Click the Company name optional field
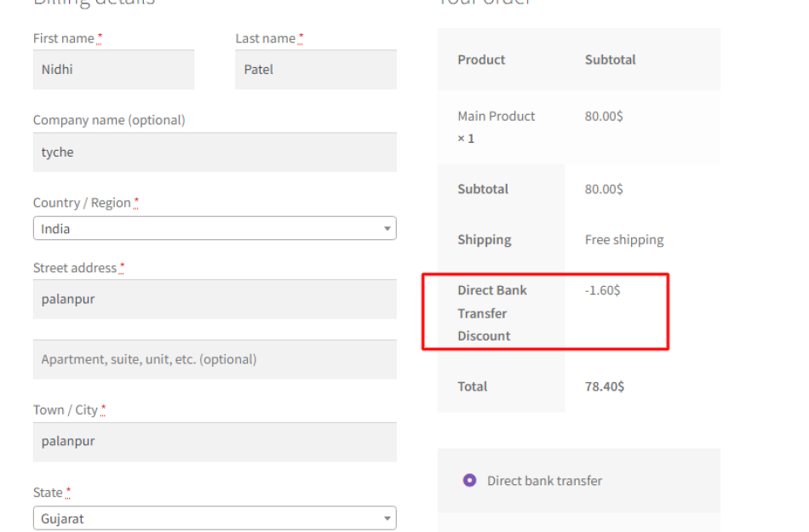Image resolution: width=809 pixels, height=532 pixels. [214, 152]
